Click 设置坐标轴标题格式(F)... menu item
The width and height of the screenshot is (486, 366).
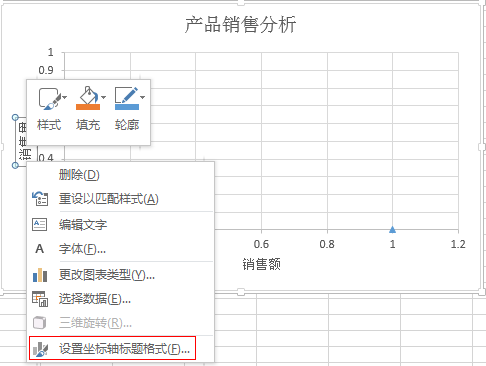point(112,348)
